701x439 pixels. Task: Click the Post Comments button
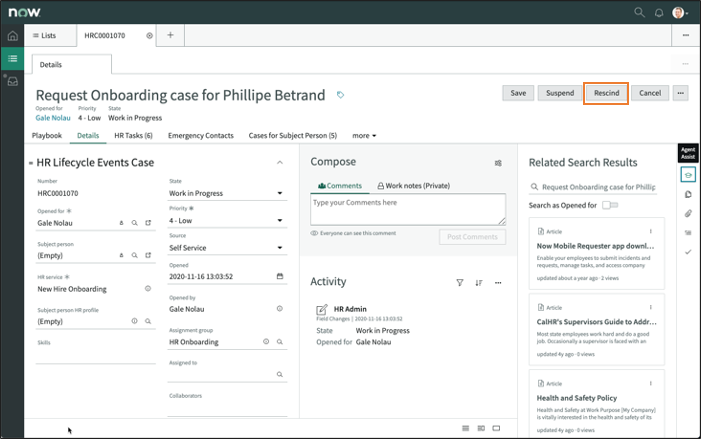473,237
